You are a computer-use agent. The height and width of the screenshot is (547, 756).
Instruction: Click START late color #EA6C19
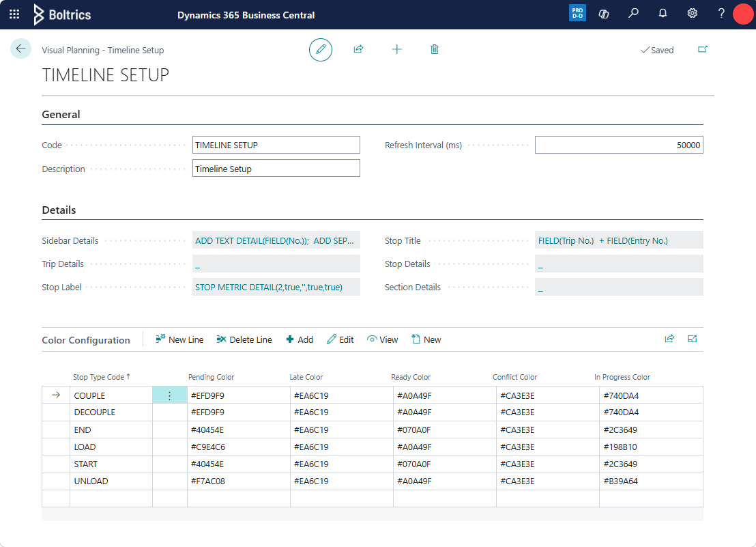tap(342, 464)
